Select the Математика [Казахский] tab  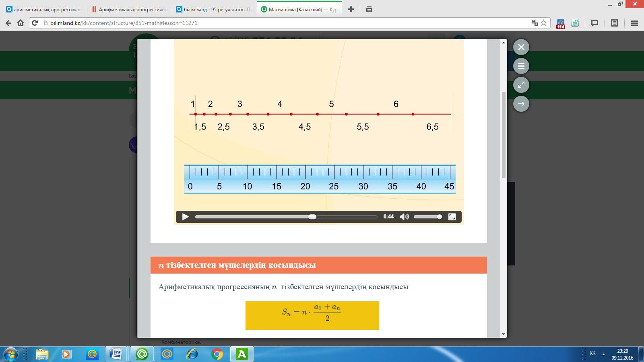[300, 9]
